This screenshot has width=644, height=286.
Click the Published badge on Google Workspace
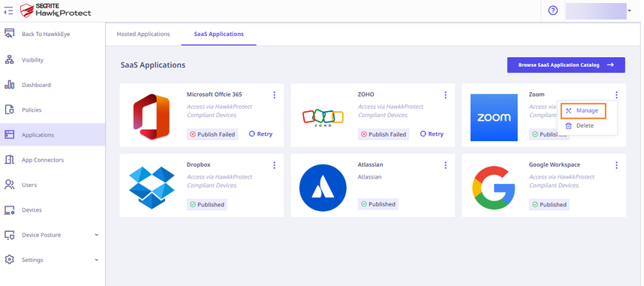pyautogui.click(x=549, y=205)
